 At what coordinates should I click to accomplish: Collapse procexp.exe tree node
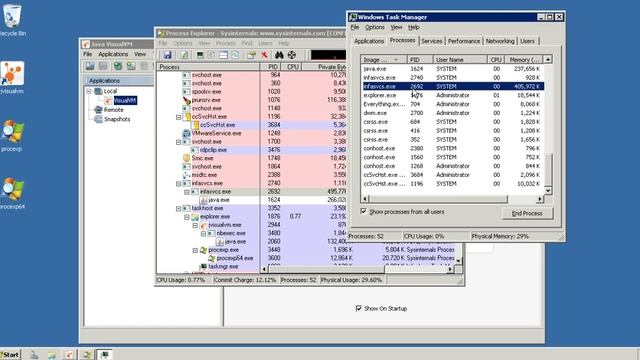[195, 250]
